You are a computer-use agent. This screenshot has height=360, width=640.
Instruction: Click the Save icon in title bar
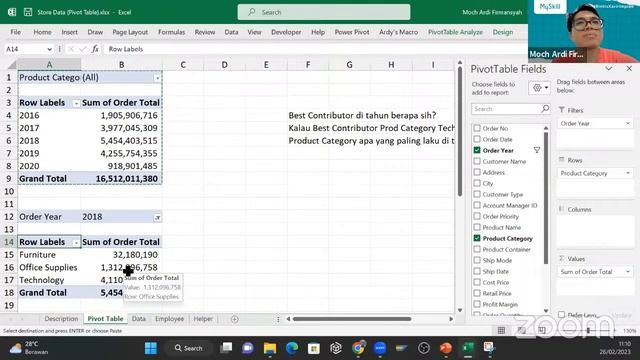[x=28, y=12]
